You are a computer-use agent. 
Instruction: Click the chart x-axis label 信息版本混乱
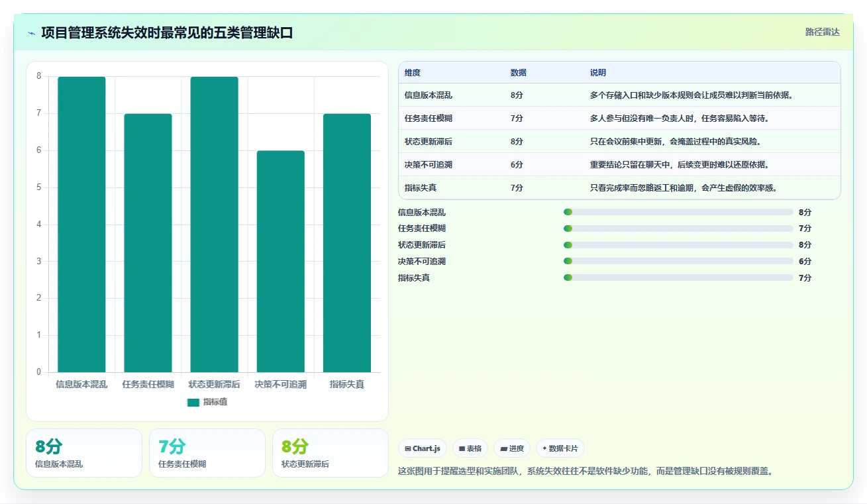pos(81,384)
